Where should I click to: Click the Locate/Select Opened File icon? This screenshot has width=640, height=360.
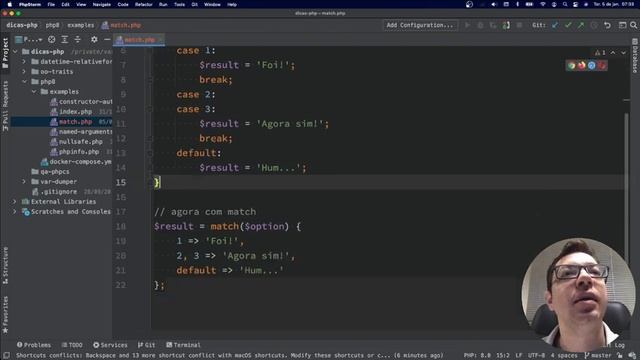pyautogui.click(x=51, y=40)
